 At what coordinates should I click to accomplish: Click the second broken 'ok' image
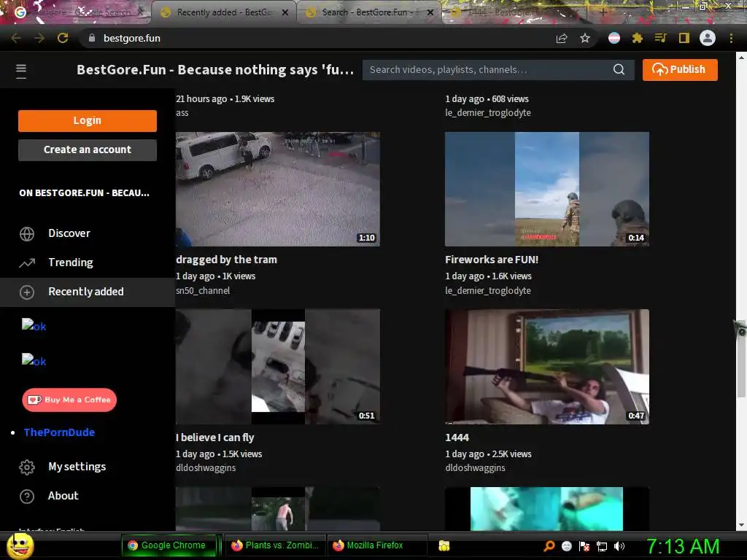[x=34, y=360]
